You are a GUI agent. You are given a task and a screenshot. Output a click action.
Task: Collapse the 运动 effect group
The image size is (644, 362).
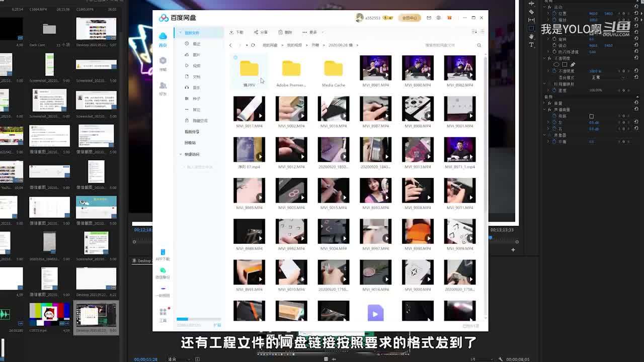coord(544,7)
